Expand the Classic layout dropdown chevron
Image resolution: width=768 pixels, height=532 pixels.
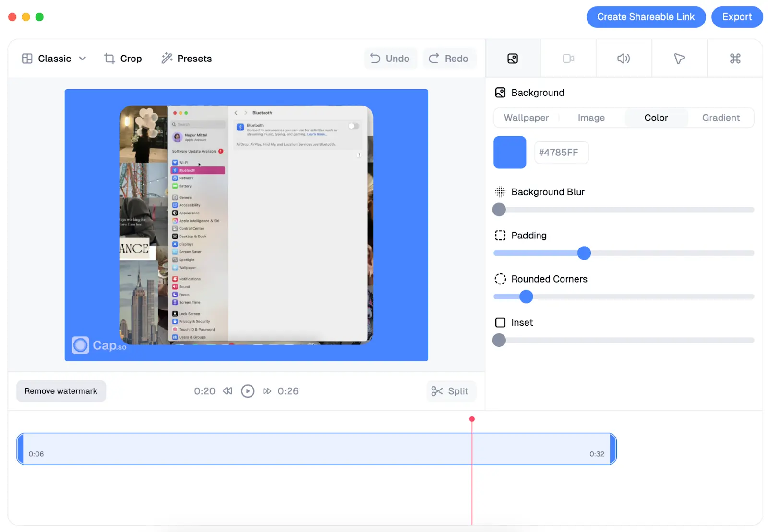click(83, 59)
